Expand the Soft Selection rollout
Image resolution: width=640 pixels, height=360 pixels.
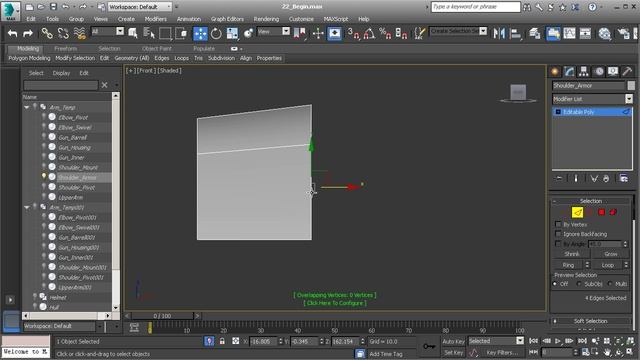[590, 321]
